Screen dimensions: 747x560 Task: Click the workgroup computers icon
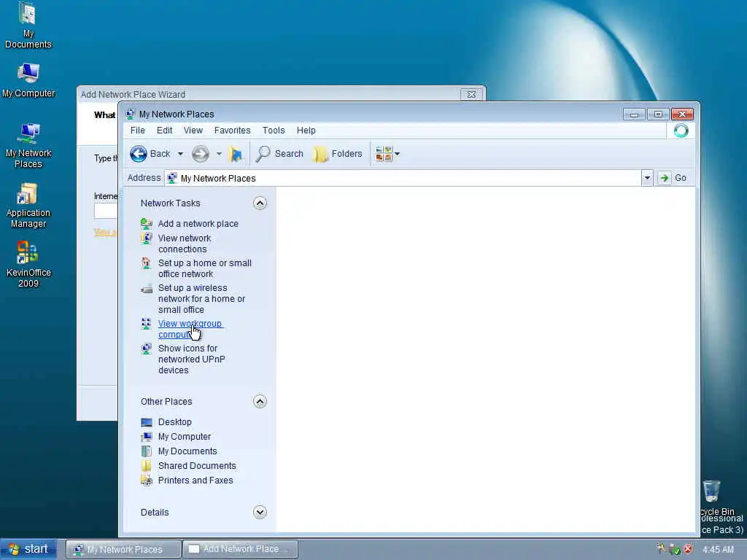pos(147,324)
